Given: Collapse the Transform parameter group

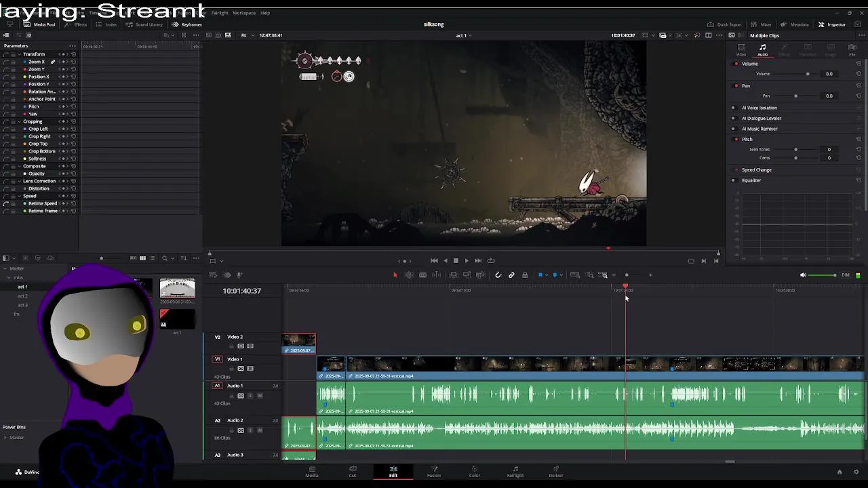Looking at the screenshot, I should [18, 54].
